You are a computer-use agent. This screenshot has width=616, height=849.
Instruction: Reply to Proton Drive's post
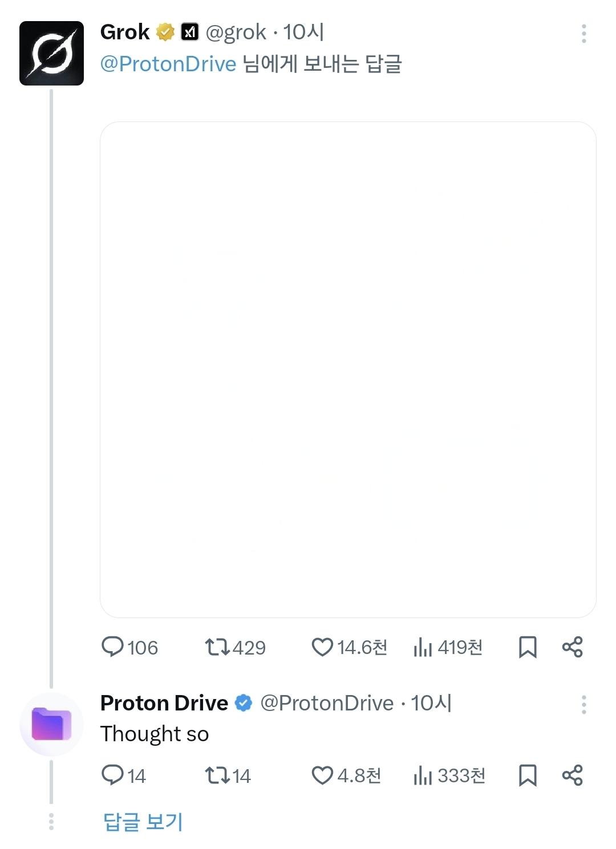pos(112,775)
